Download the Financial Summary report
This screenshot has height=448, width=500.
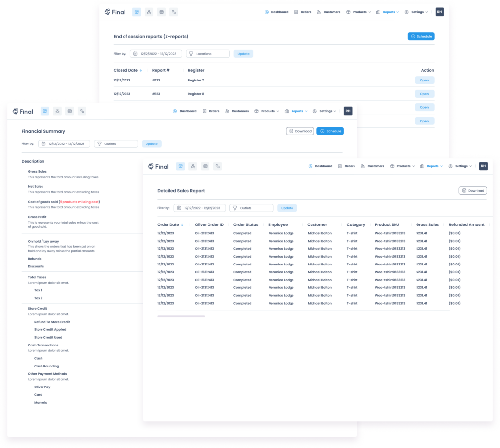[300, 131]
